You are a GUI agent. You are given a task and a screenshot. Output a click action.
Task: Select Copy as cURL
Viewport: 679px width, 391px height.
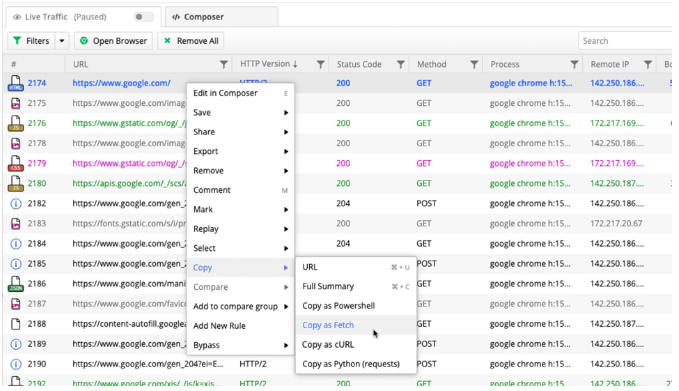click(356, 345)
